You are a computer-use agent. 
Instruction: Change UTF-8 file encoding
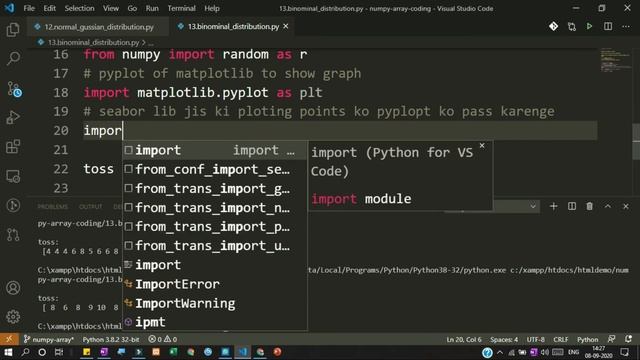pos(536,339)
